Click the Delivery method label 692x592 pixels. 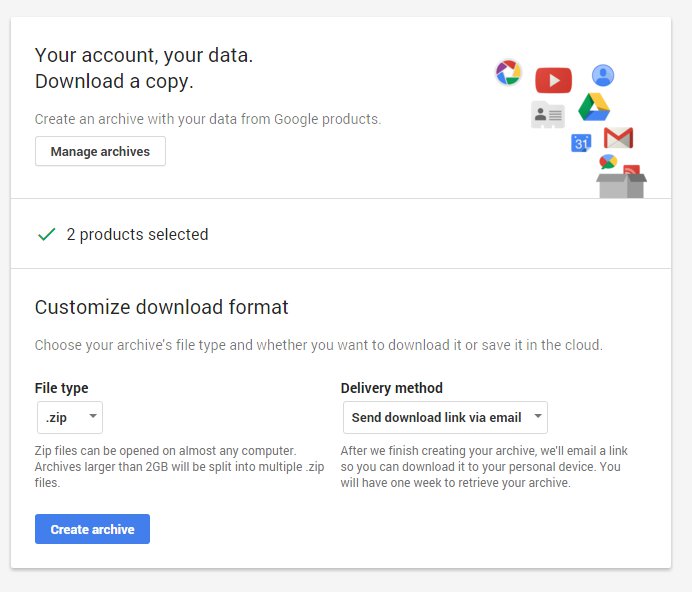pyautogui.click(x=391, y=388)
